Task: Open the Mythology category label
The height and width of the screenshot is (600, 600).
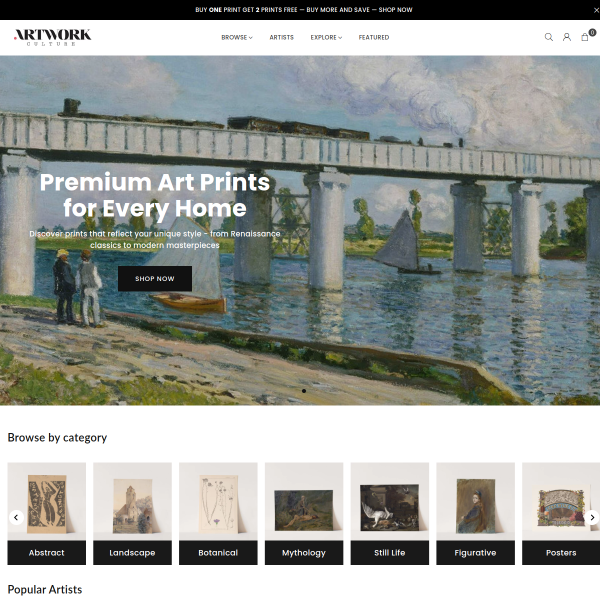Action: [x=304, y=553]
